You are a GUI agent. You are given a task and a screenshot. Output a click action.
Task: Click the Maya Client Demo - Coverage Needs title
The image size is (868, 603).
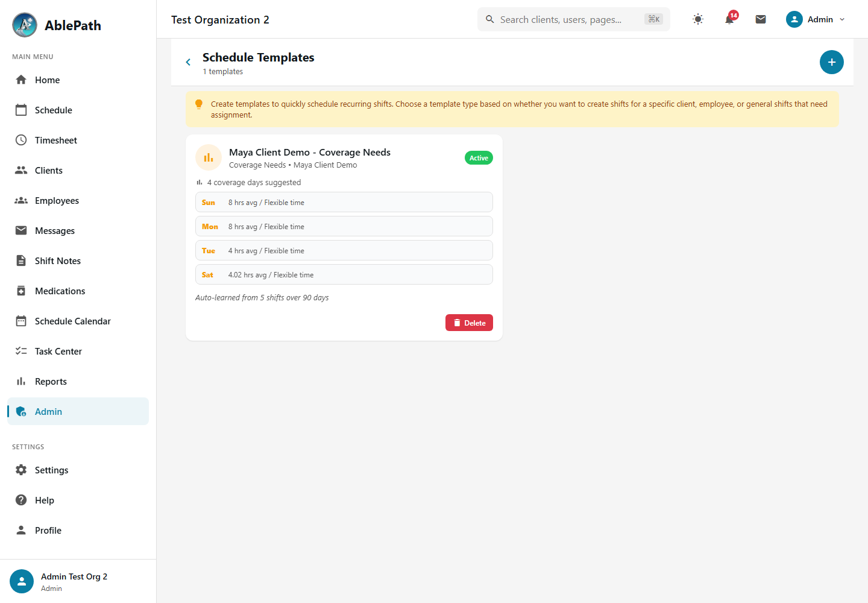click(x=310, y=152)
